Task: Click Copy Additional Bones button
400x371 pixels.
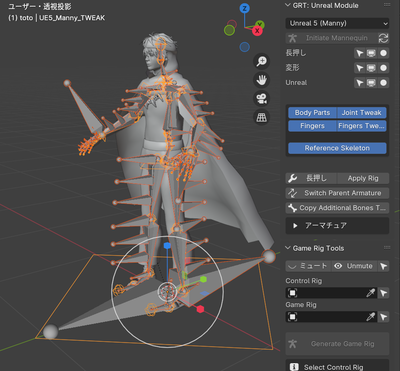Action: tap(337, 208)
